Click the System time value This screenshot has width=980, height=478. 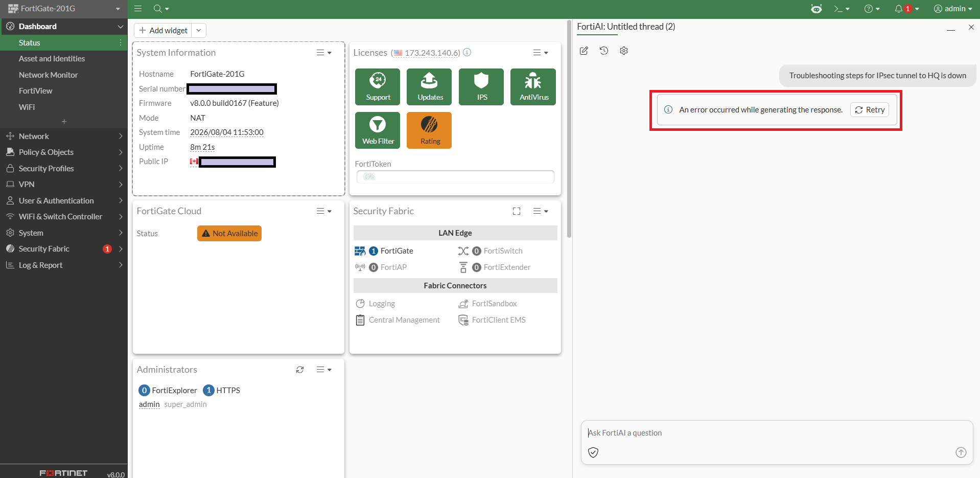[x=227, y=132]
